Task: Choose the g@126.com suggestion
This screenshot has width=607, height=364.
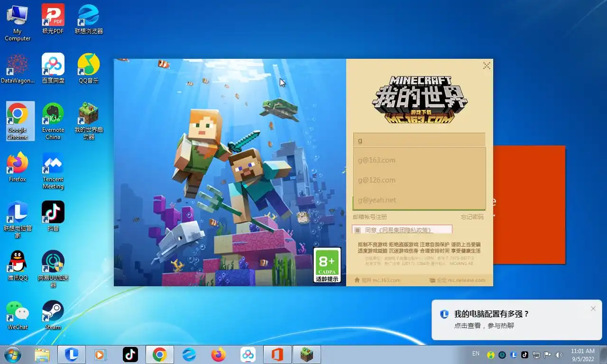Action: (419, 180)
